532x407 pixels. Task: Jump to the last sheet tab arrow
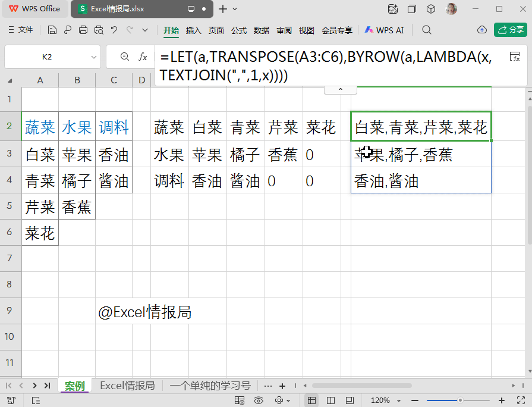(x=47, y=386)
